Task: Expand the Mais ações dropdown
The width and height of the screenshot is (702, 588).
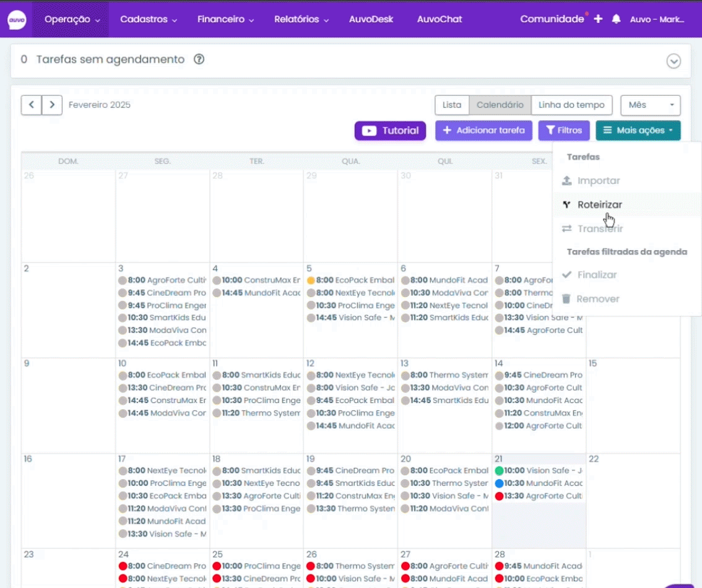Action: point(638,131)
